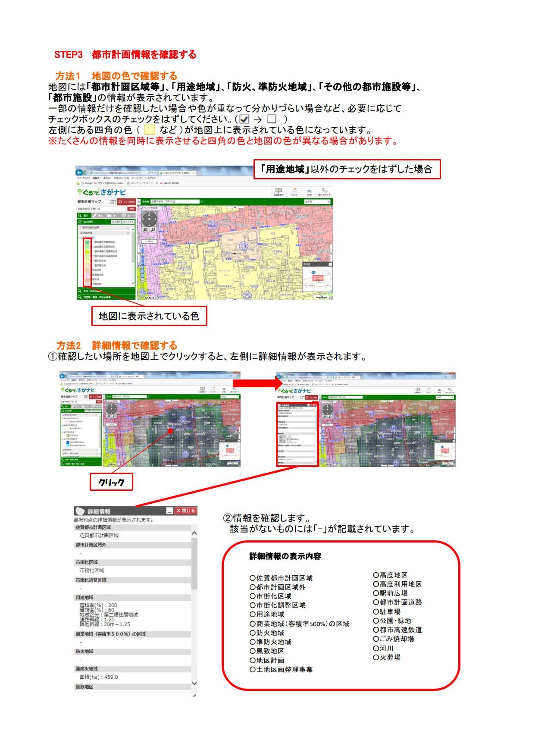Viewport: 535px width, 756px height.
Task: Click minus button under zoom bar, top map
Action: [143, 280]
